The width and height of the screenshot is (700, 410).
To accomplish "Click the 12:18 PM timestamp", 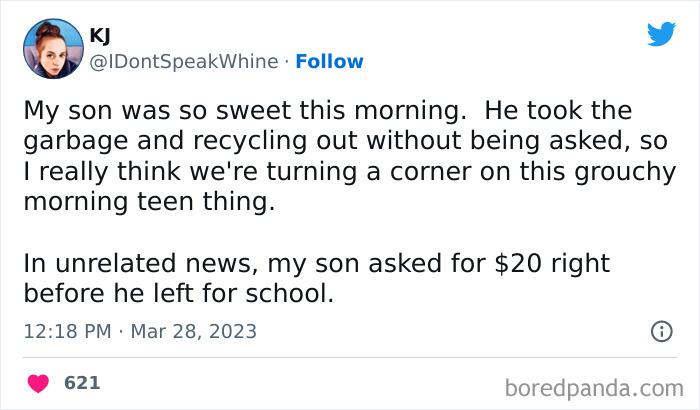I will [62, 331].
